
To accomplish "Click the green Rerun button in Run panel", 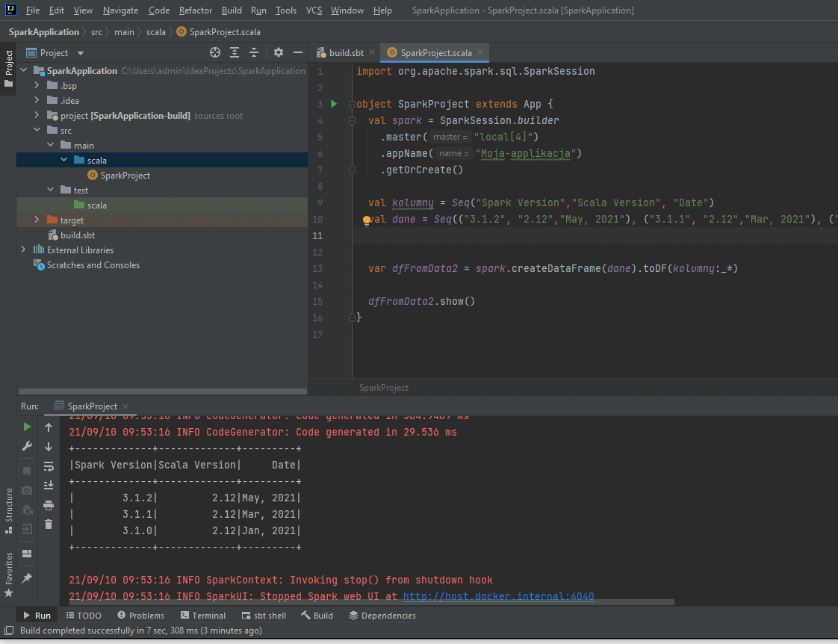I will point(27,427).
